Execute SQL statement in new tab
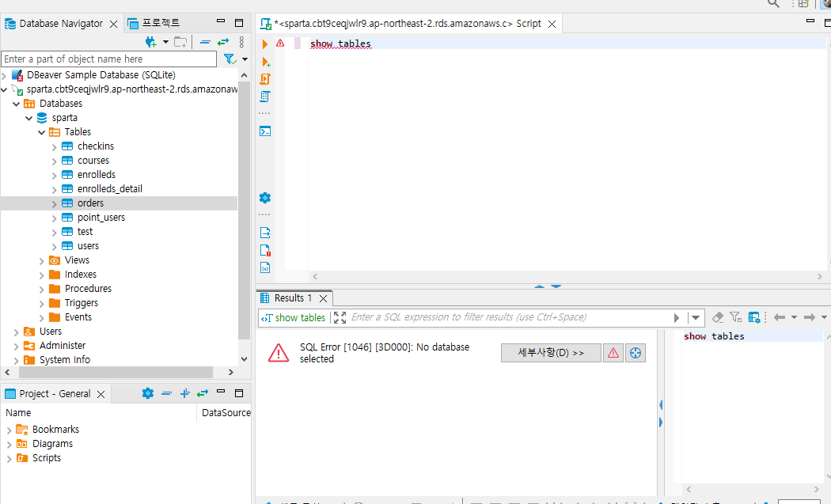 click(266, 62)
